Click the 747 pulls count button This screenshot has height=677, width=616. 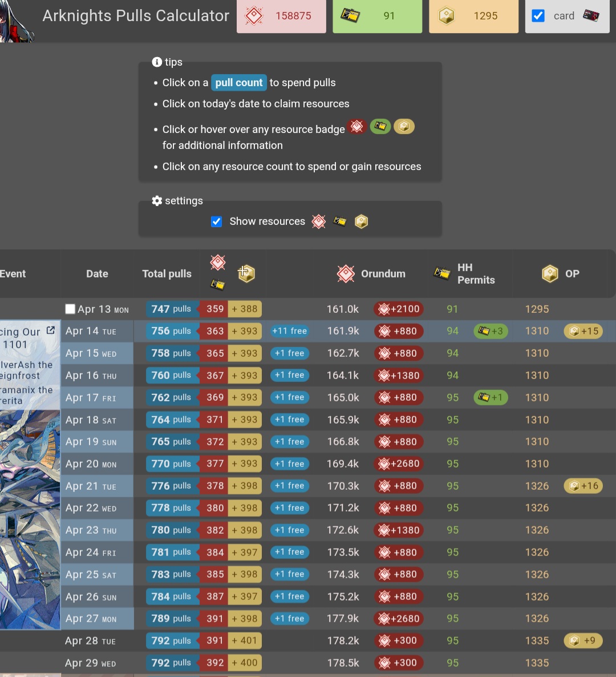click(x=173, y=309)
